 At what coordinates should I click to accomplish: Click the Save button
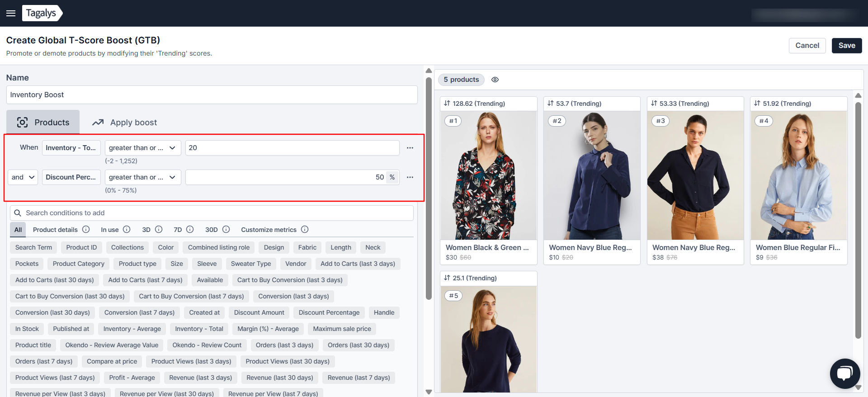point(847,46)
